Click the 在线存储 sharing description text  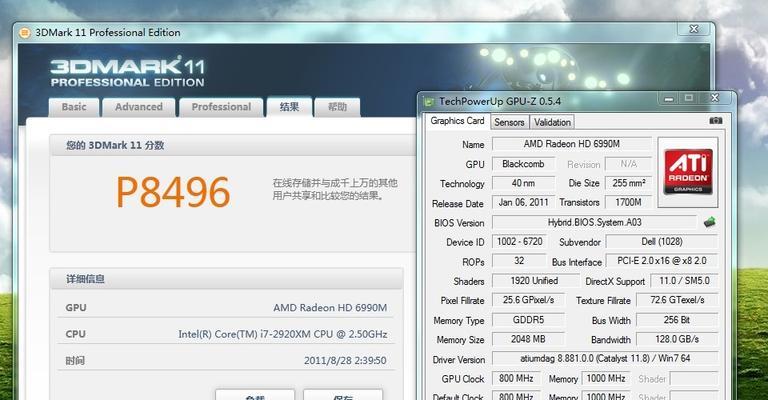pyautogui.click(x=335, y=189)
